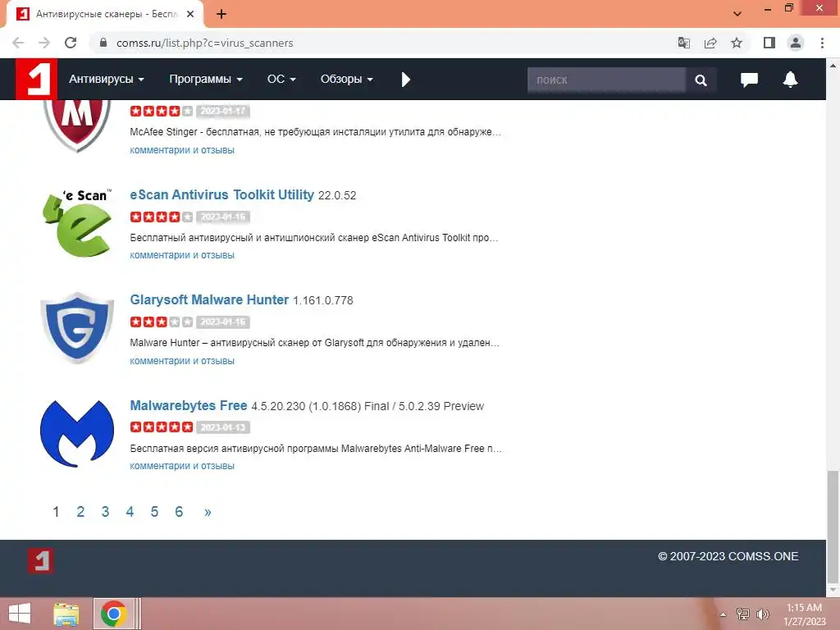The width and height of the screenshot is (840, 630).
Task: Open comments link under Malwarebytes Free
Action: pos(182,466)
